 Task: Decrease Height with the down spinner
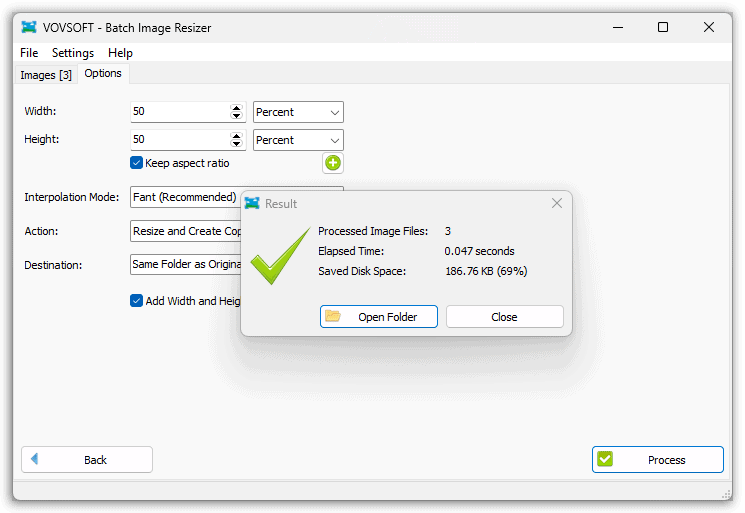point(236,143)
